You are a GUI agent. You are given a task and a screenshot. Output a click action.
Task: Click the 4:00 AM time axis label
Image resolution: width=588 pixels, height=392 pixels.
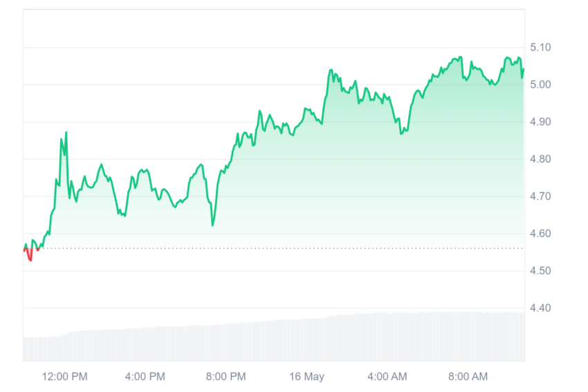(x=387, y=376)
